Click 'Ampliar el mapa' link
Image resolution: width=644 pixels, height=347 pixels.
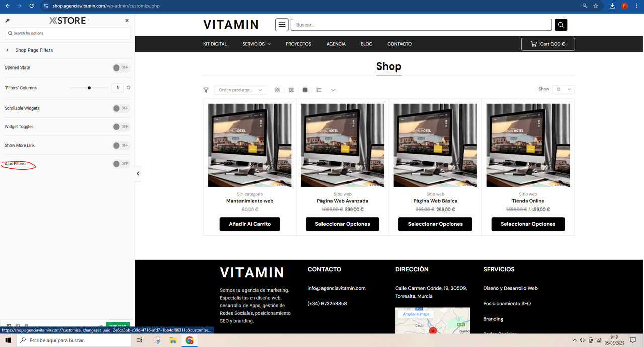(416, 314)
